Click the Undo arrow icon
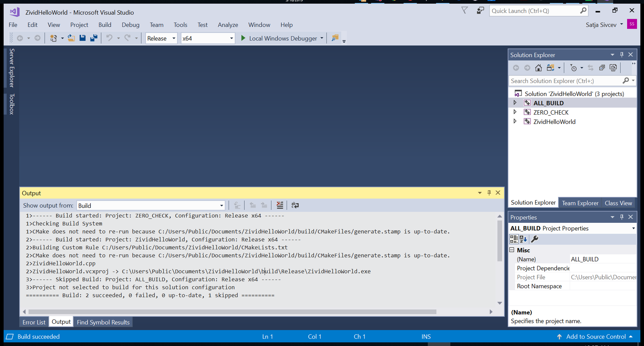Viewport: 644px width, 346px height. pyautogui.click(x=109, y=38)
